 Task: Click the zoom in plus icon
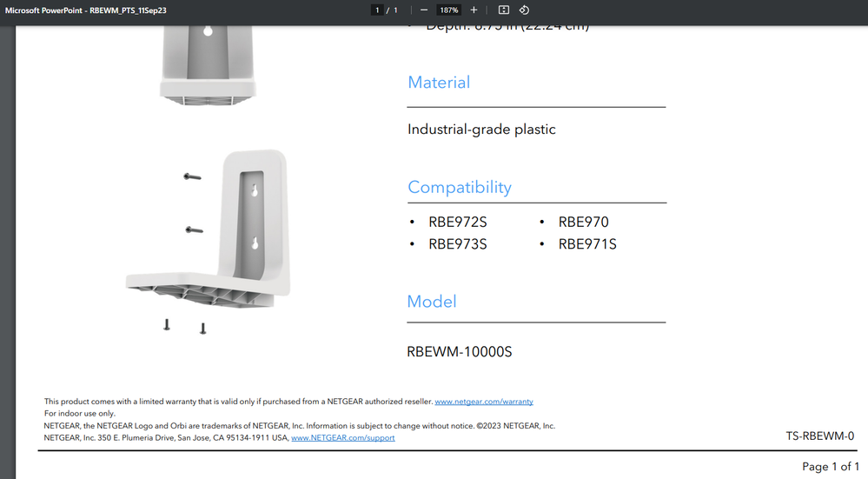tap(474, 10)
